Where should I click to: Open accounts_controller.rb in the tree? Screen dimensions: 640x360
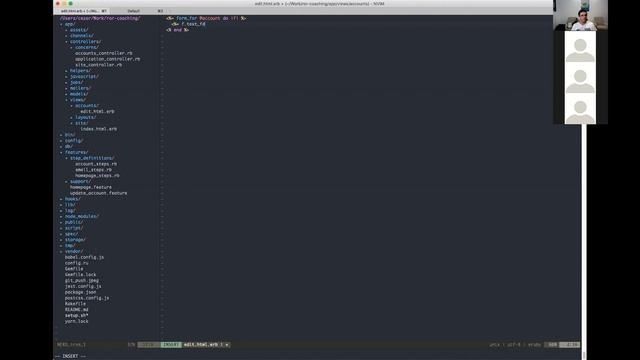pos(104,53)
